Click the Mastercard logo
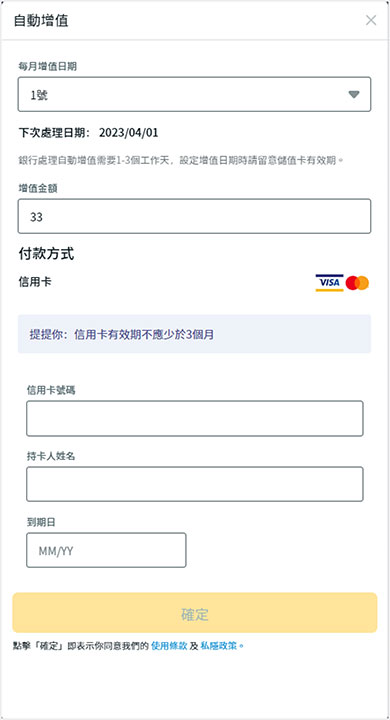This screenshot has width=390, height=720. click(x=357, y=283)
